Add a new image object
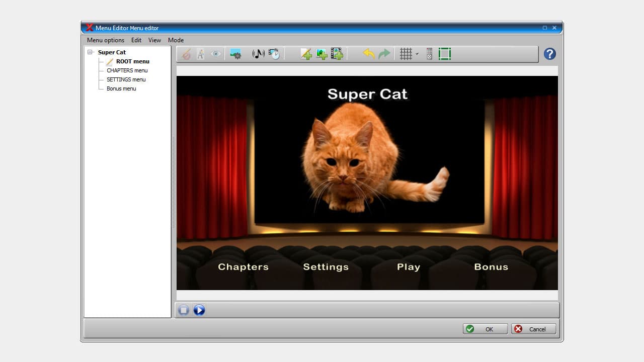 coord(322,54)
